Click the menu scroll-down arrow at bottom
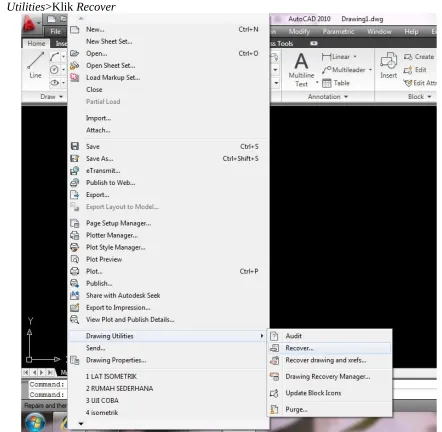The width and height of the screenshot is (442, 432). (x=81, y=424)
